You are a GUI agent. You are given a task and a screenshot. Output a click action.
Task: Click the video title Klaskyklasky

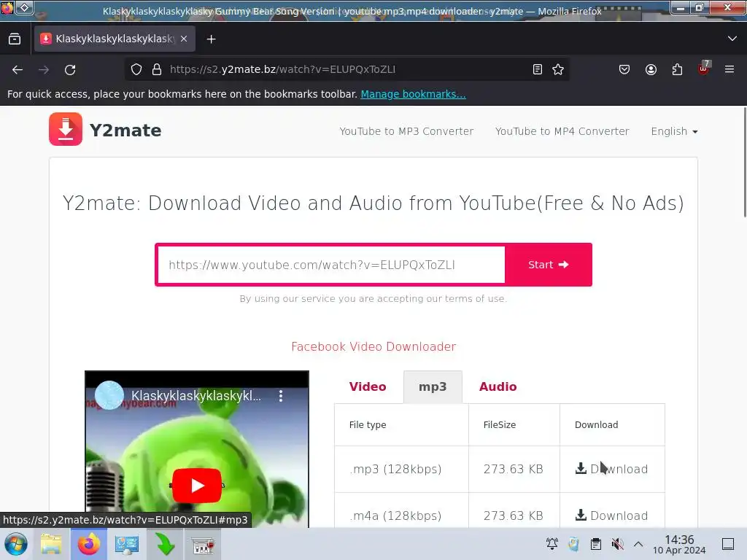tap(196, 396)
